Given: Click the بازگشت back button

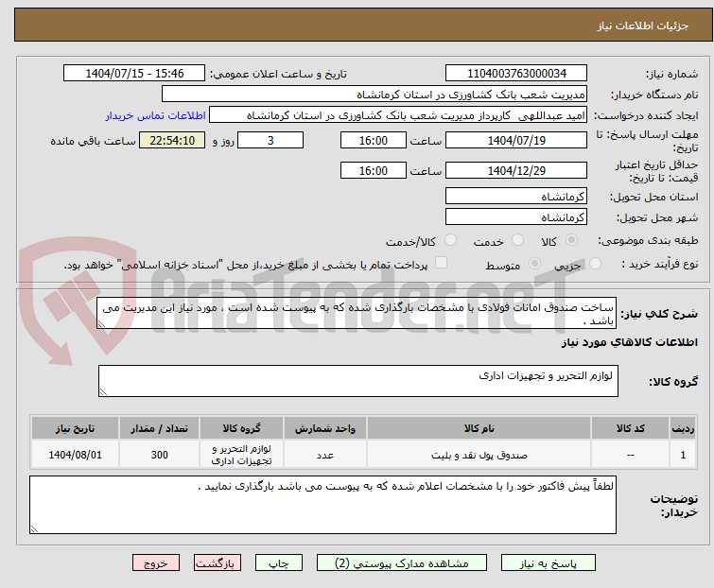Looking at the screenshot, I should pyautogui.click(x=218, y=563).
